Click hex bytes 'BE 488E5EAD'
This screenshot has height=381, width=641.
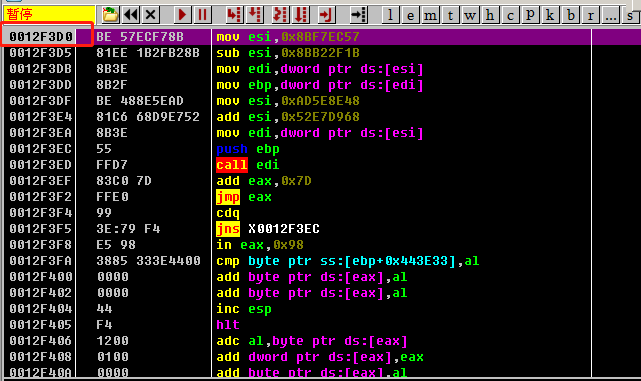[x=140, y=101]
